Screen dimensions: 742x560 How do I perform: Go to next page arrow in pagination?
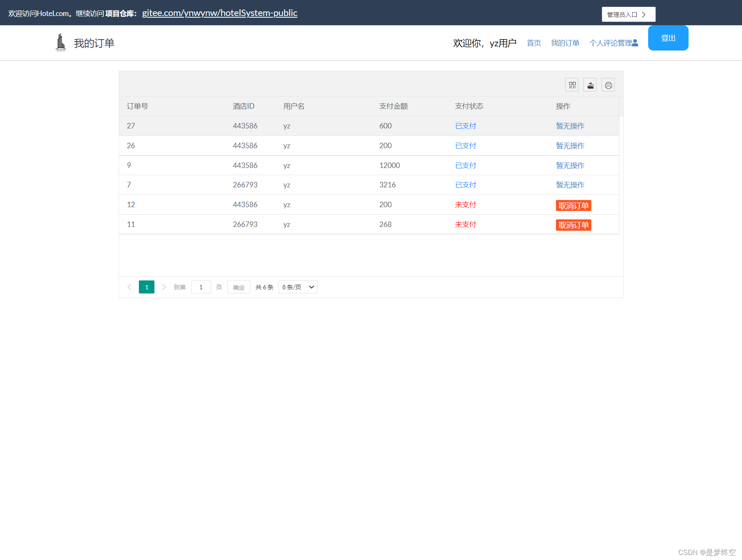164,287
